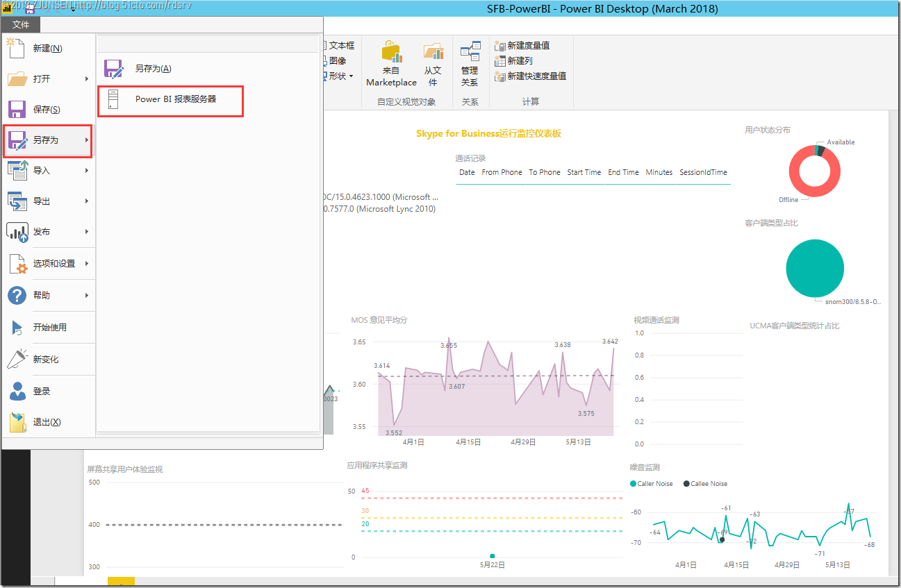
Task: Click the 新建度量值 icon
Action: [x=500, y=46]
